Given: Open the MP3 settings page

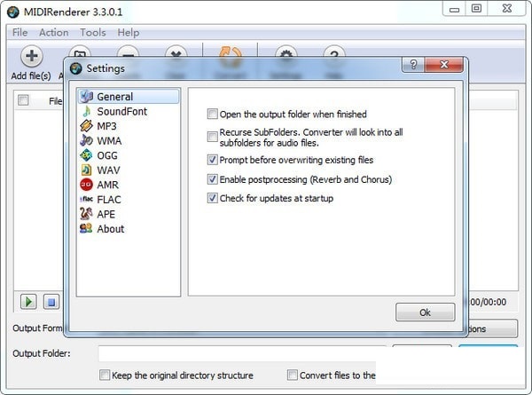Looking at the screenshot, I should [106, 126].
